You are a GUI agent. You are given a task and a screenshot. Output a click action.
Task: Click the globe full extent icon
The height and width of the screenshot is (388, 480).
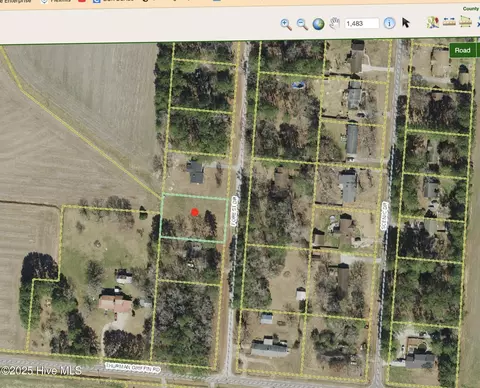318,24
